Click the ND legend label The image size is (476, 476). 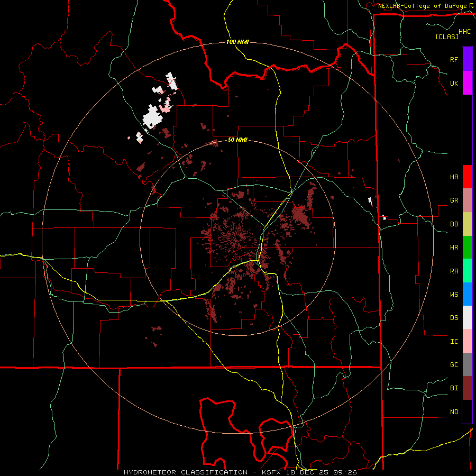pyautogui.click(x=454, y=412)
